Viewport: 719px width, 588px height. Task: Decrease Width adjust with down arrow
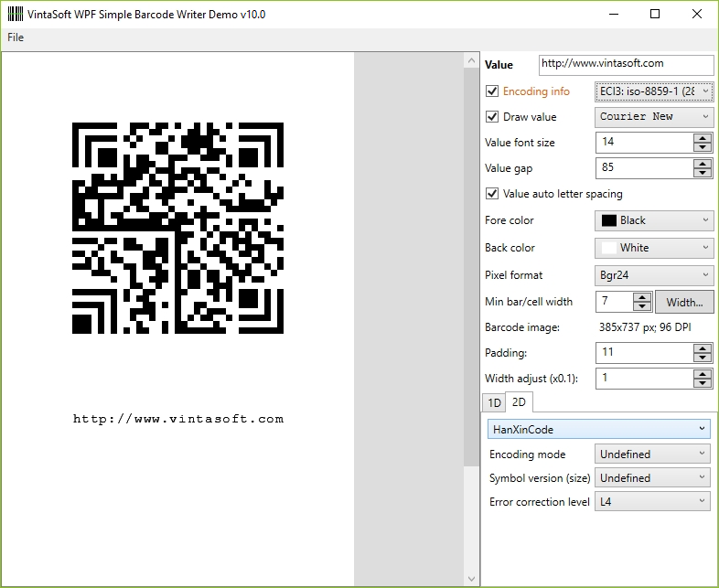click(703, 383)
